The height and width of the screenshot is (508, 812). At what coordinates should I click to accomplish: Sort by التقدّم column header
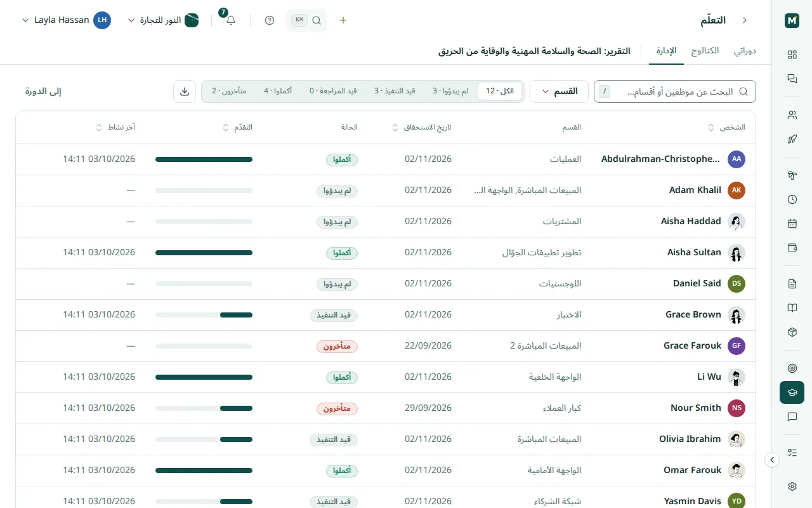(x=238, y=128)
